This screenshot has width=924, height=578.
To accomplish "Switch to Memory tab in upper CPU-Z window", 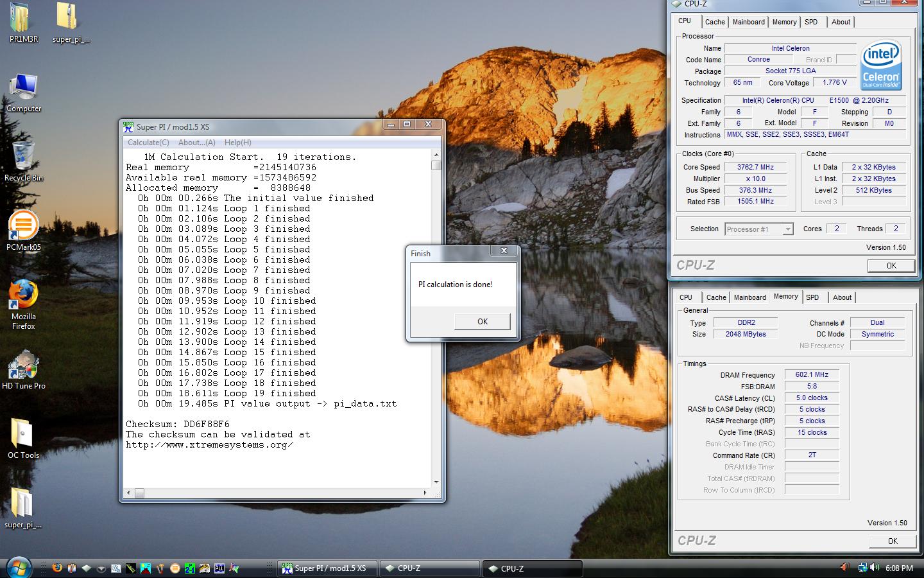I will coord(784,22).
